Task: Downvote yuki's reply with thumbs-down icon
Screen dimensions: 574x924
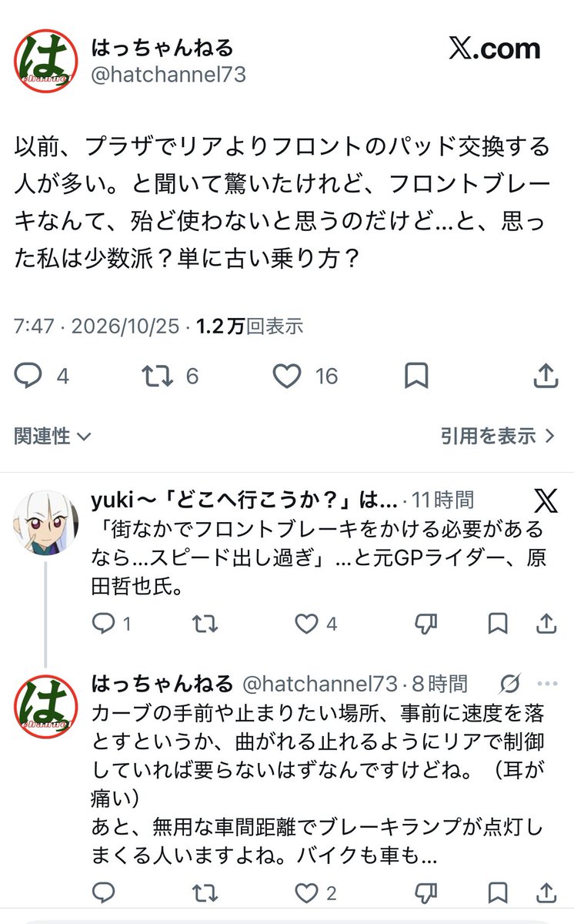Action: 425,623
